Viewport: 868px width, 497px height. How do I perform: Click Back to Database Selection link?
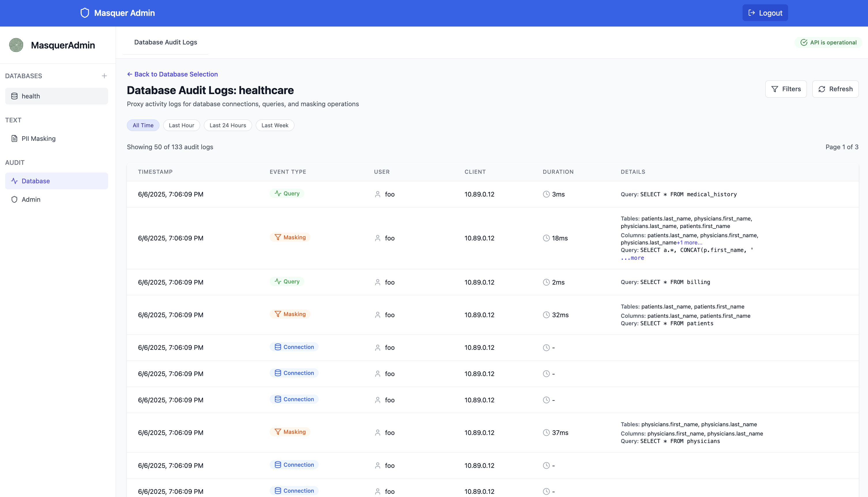click(x=172, y=74)
